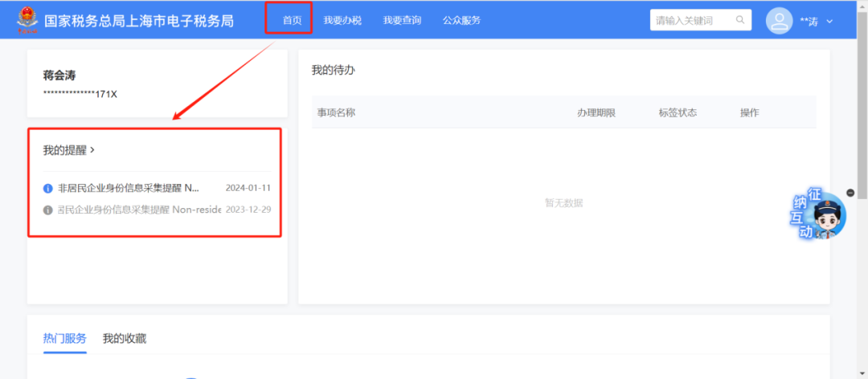Click the 操作 column header
Viewport: 868px width, 379px height.
coord(750,113)
